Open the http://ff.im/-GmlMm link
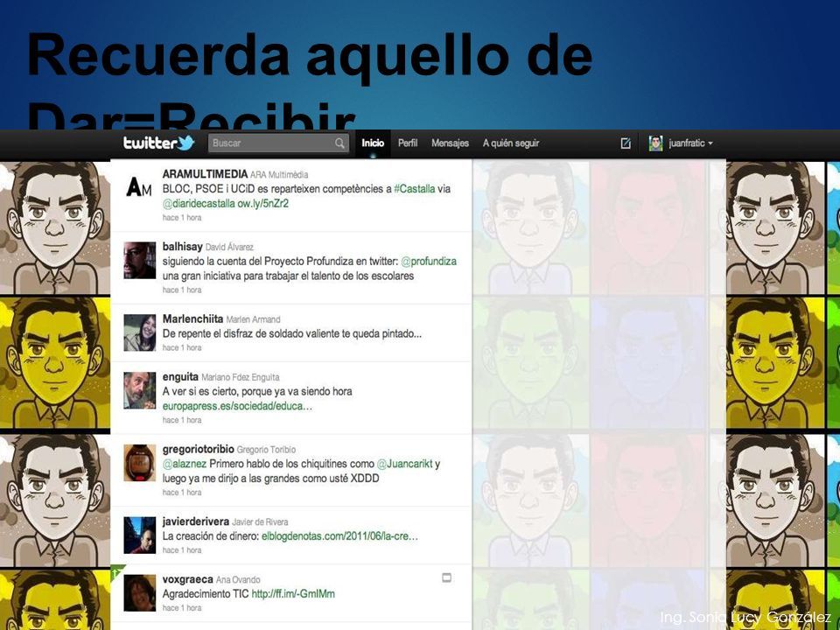The height and width of the screenshot is (630, 840). (293, 594)
